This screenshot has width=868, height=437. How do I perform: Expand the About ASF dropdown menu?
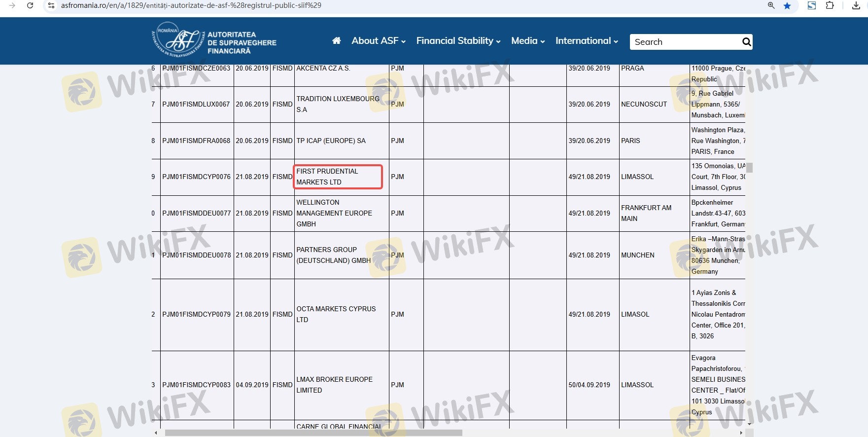(378, 41)
